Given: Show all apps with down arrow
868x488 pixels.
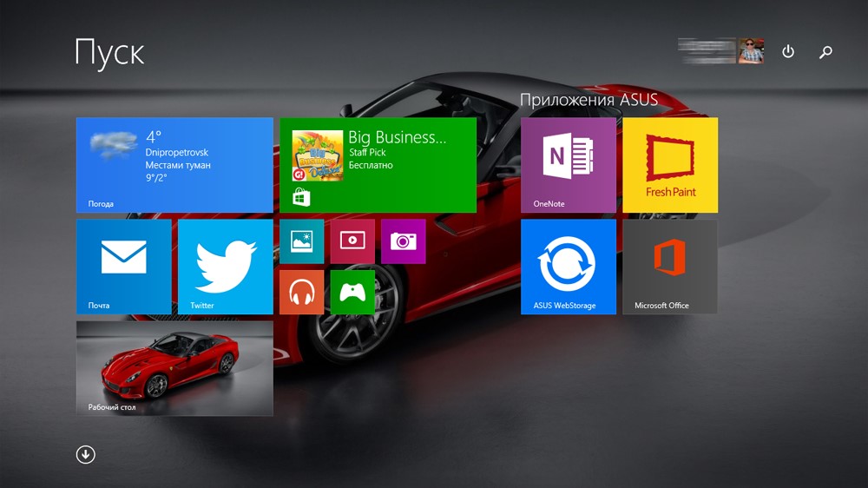Looking at the screenshot, I should click(x=86, y=455).
